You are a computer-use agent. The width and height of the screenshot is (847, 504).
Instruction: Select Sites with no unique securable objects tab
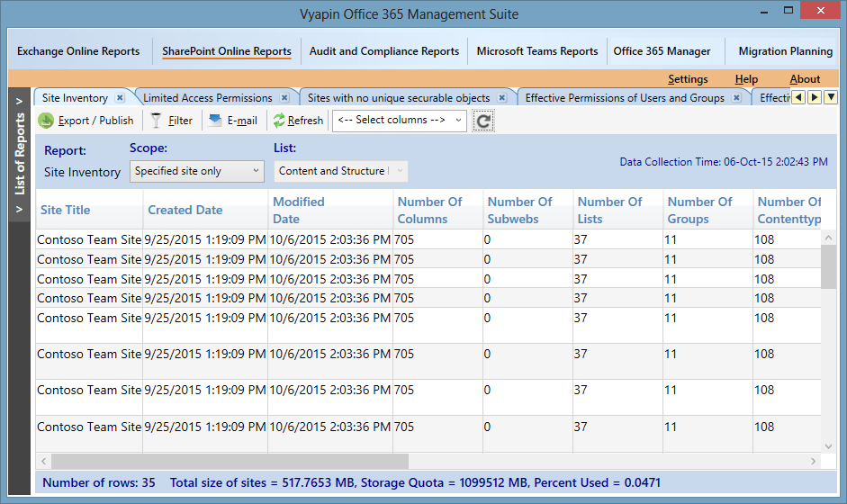pyautogui.click(x=399, y=98)
